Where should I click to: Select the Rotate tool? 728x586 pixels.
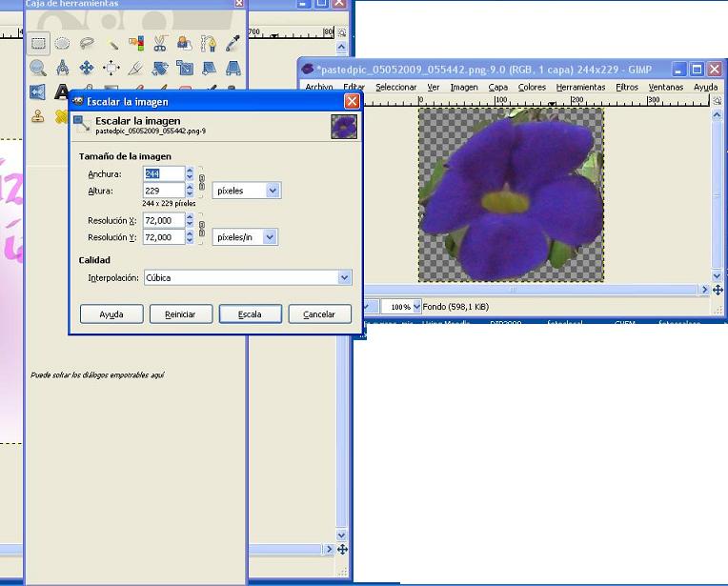click(160, 68)
